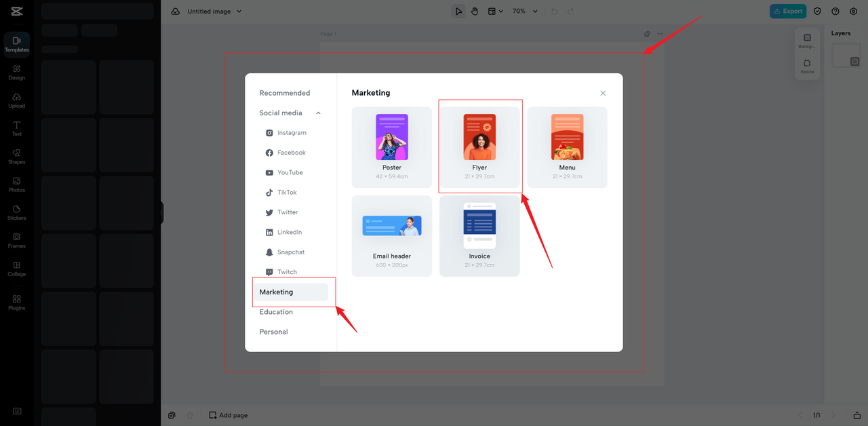Select the hand pan tool
Viewport: 868px width, 426px height.
click(475, 12)
